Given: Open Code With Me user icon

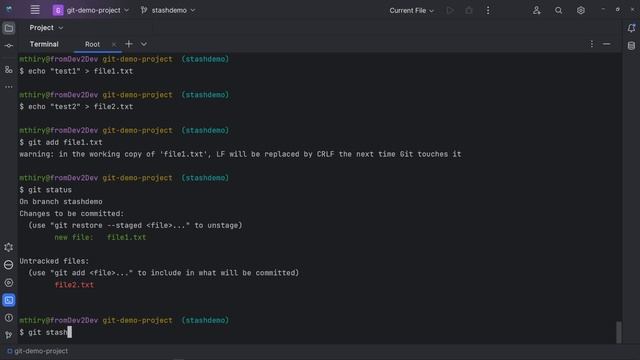Looking at the screenshot, I should (536, 10).
